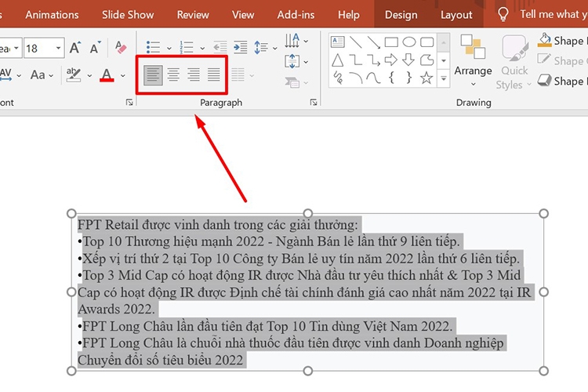Select the Text Box shape in the gallery
Viewport: 588px width, 392px height.
pos(337,42)
